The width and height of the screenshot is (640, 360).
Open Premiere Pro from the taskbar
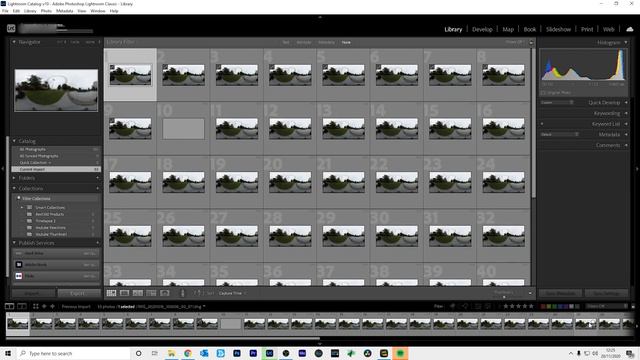point(253,353)
